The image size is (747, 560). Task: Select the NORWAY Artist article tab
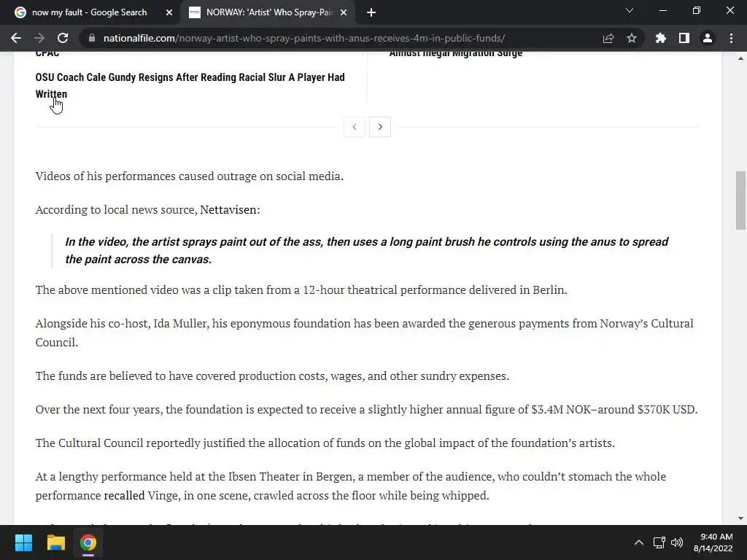267,12
